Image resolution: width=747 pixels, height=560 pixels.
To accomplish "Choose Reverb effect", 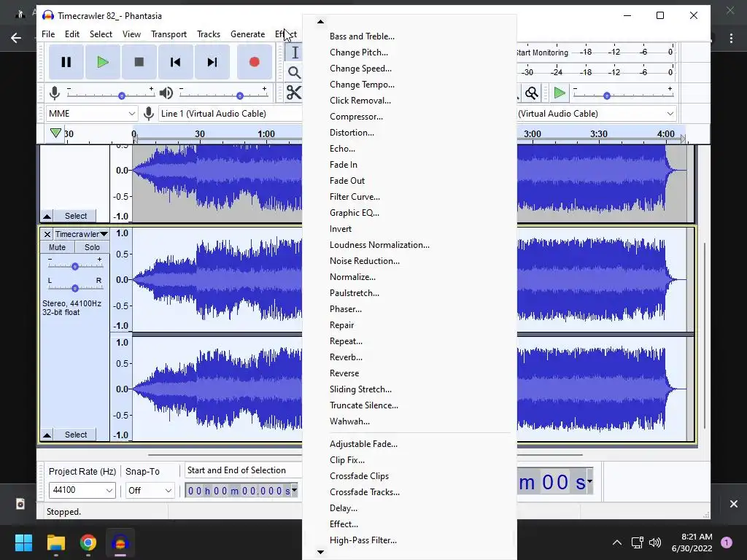I will pyautogui.click(x=409, y=357).
